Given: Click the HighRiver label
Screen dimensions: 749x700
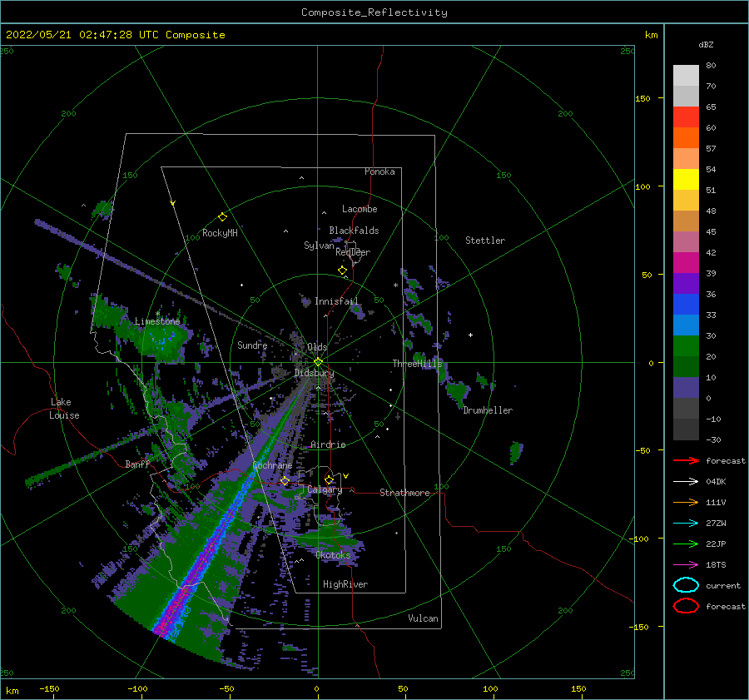Looking at the screenshot, I should [x=345, y=584].
